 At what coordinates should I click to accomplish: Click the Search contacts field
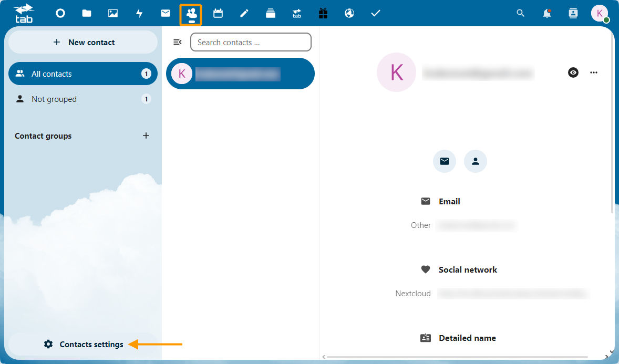251,42
